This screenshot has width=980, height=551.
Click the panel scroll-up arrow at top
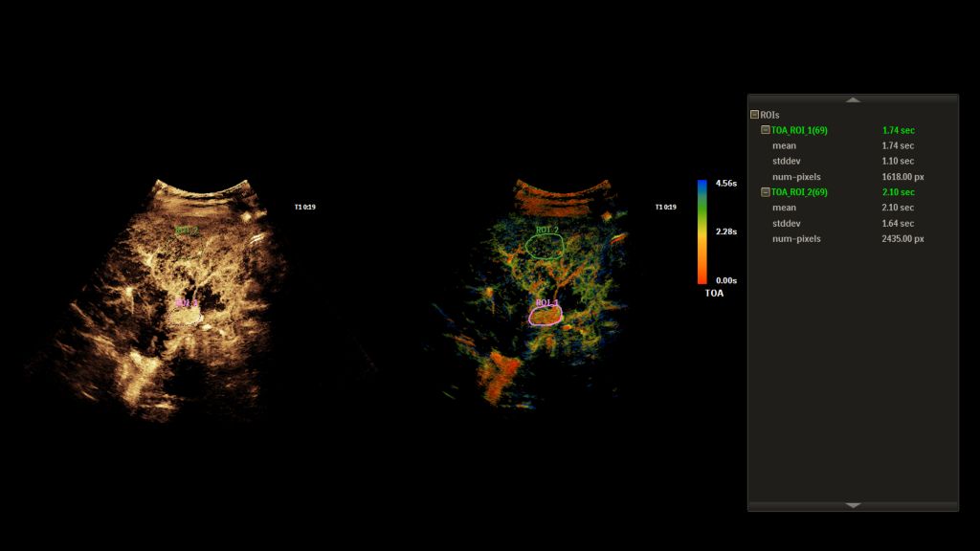point(853,99)
